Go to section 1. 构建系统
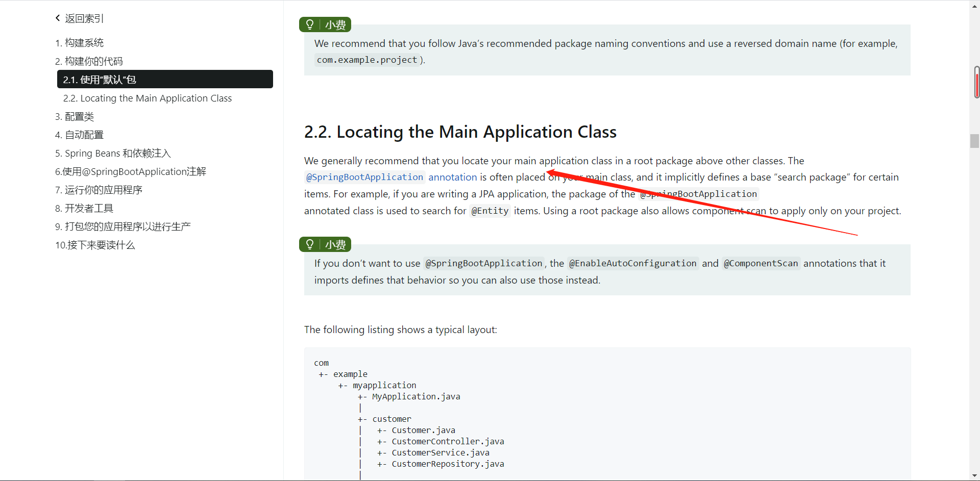 pyautogui.click(x=79, y=43)
